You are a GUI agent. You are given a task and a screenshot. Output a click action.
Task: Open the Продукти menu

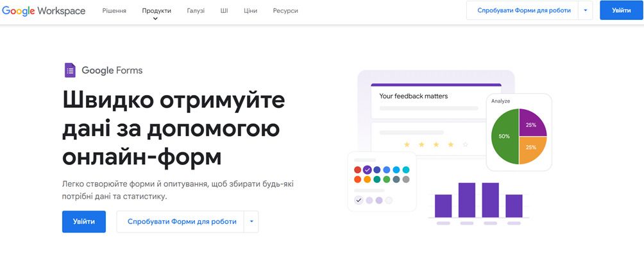[157, 11]
